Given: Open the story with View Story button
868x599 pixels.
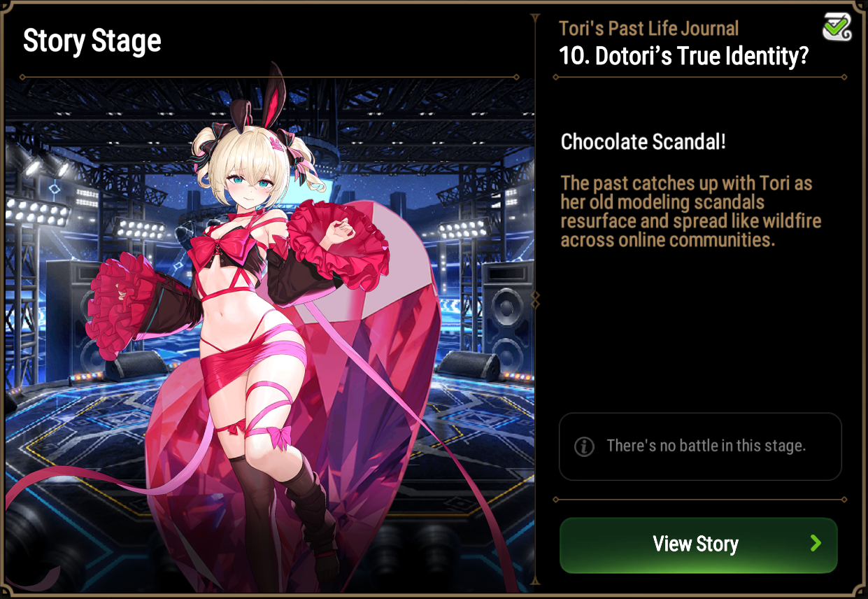Looking at the screenshot, I should click(x=698, y=545).
